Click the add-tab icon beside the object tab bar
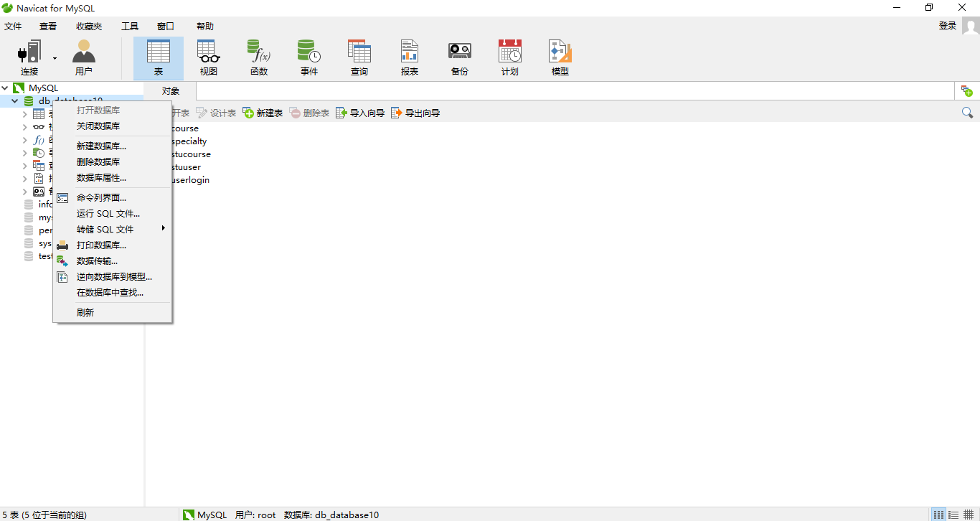Screen dimensions: 980x521 click(967, 91)
